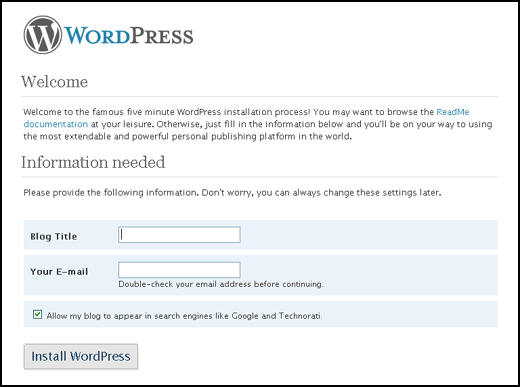Focus the Blog Title input field
This screenshot has height=387, width=520.
click(x=179, y=235)
